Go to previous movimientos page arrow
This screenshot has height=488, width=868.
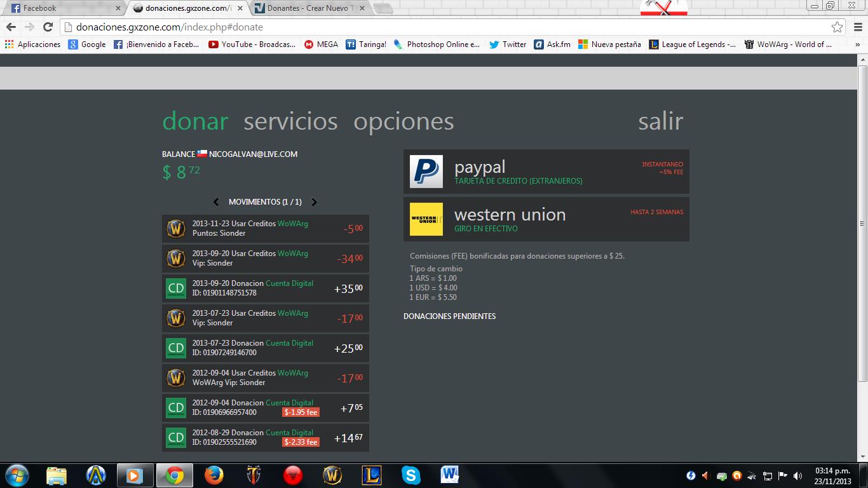click(x=216, y=202)
